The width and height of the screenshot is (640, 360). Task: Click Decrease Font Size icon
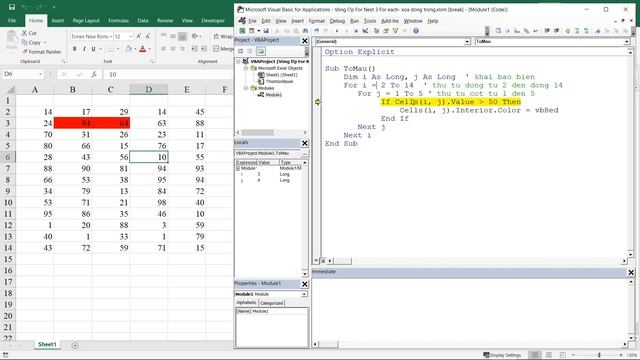click(148, 36)
